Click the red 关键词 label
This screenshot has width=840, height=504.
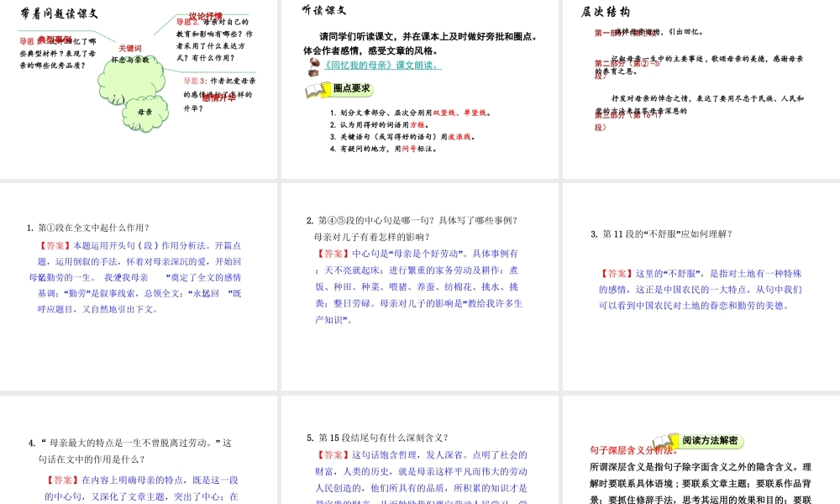coord(130,48)
